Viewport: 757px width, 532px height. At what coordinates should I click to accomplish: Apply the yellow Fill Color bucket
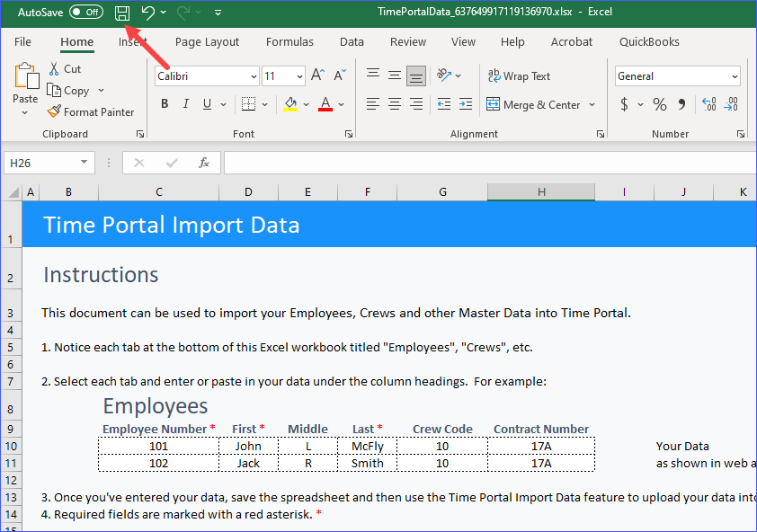coord(290,103)
